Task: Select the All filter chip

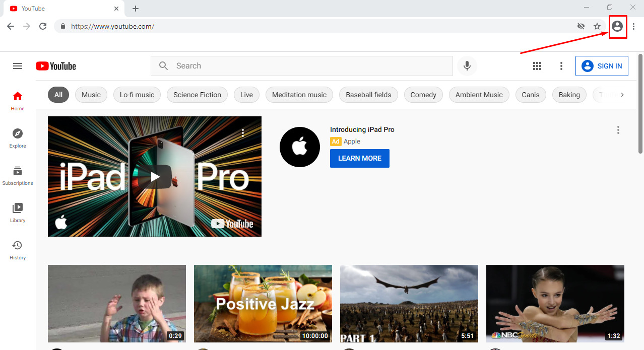Action: pyautogui.click(x=58, y=95)
